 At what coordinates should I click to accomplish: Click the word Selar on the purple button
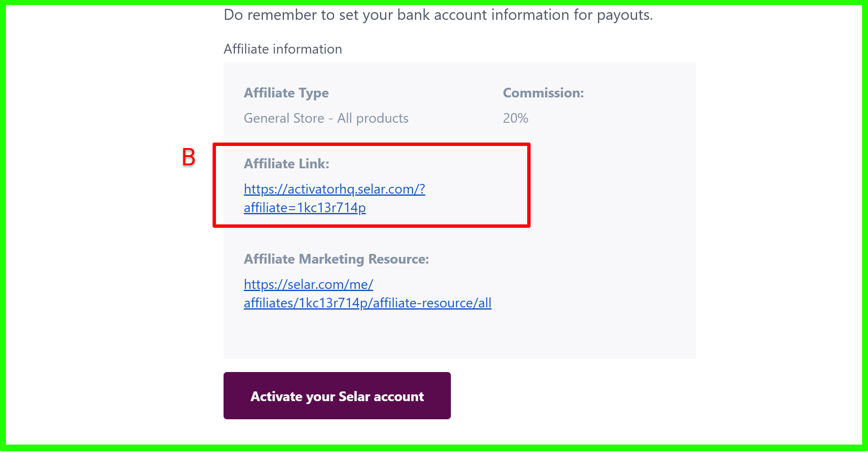pyautogui.click(x=354, y=396)
